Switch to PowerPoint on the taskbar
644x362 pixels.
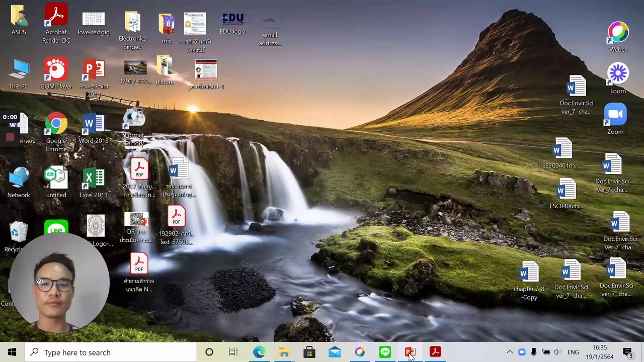click(x=410, y=352)
